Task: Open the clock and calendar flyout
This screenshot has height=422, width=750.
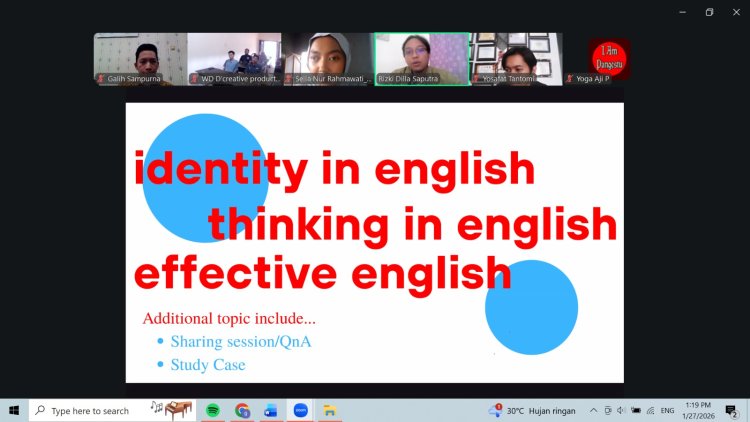Action: click(x=698, y=410)
